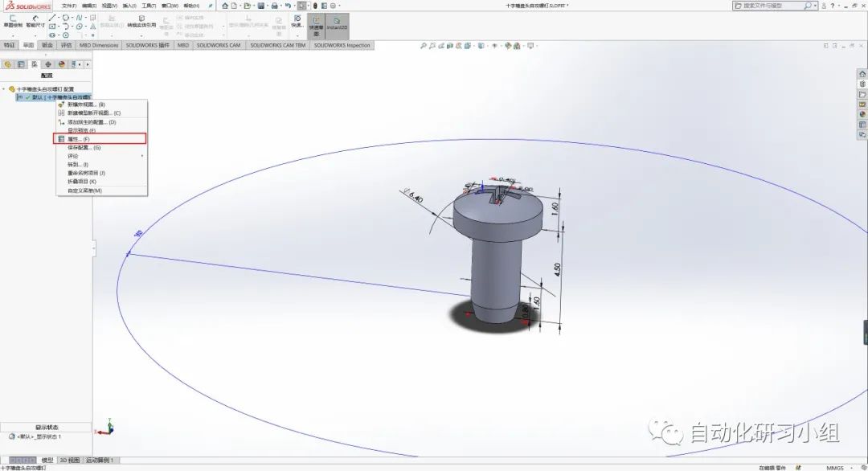The image size is (868, 471).
Task: Choose the 转换实体引用 convert entities tool
Action: point(141,22)
